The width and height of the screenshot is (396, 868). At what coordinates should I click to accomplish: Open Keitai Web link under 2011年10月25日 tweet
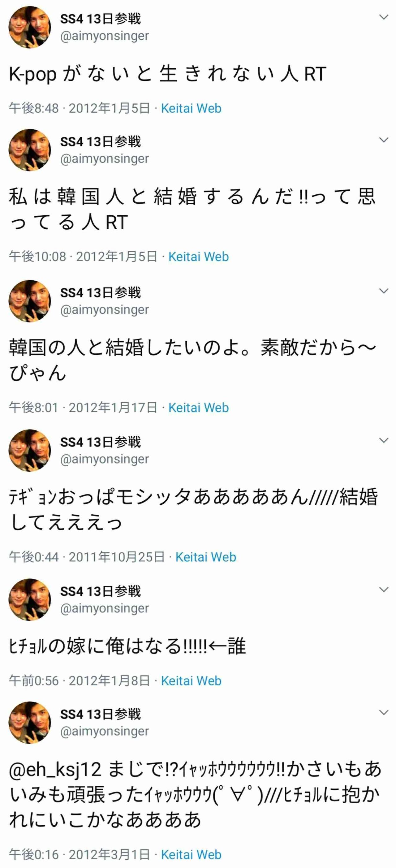[x=206, y=557]
